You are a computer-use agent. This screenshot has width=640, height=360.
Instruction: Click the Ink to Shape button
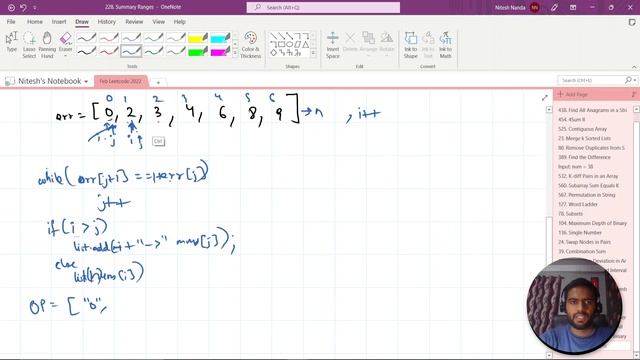(411, 45)
